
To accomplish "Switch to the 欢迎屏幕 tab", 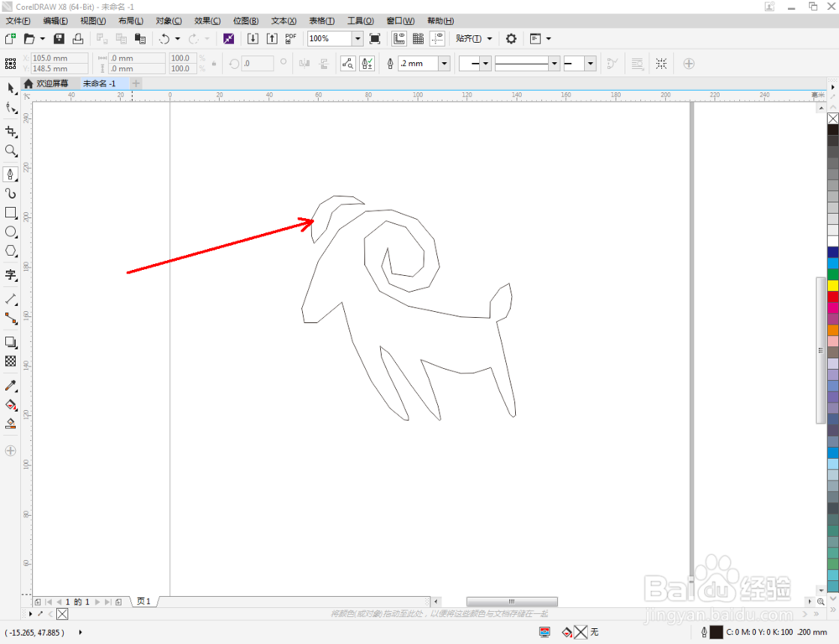I will click(46, 84).
